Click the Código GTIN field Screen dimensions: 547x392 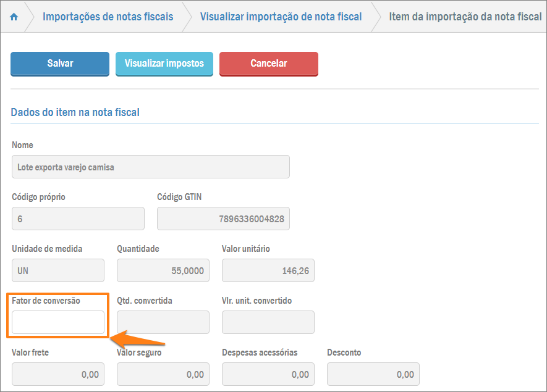[223, 219]
